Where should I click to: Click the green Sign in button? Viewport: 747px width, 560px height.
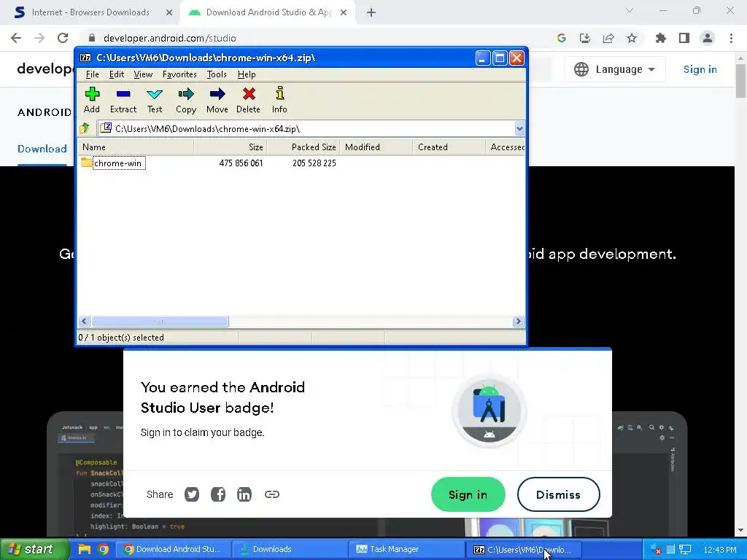468,495
